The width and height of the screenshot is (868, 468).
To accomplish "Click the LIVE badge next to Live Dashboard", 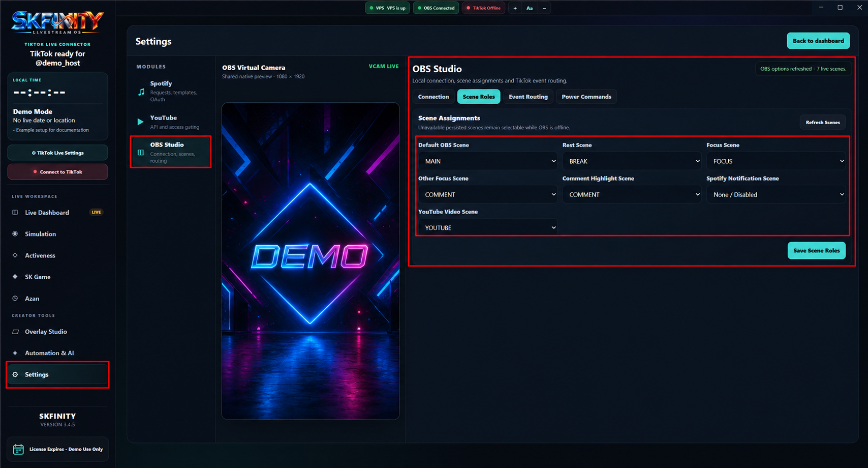I will tap(96, 212).
